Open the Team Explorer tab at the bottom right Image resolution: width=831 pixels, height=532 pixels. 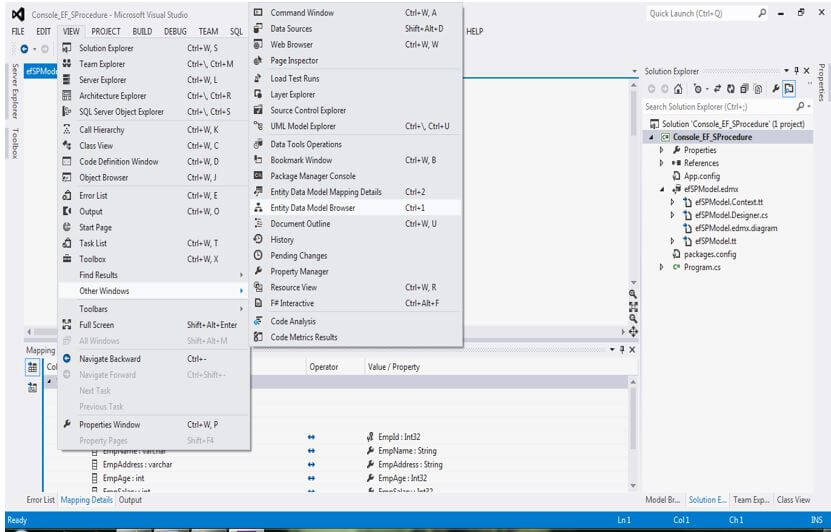(x=751, y=500)
